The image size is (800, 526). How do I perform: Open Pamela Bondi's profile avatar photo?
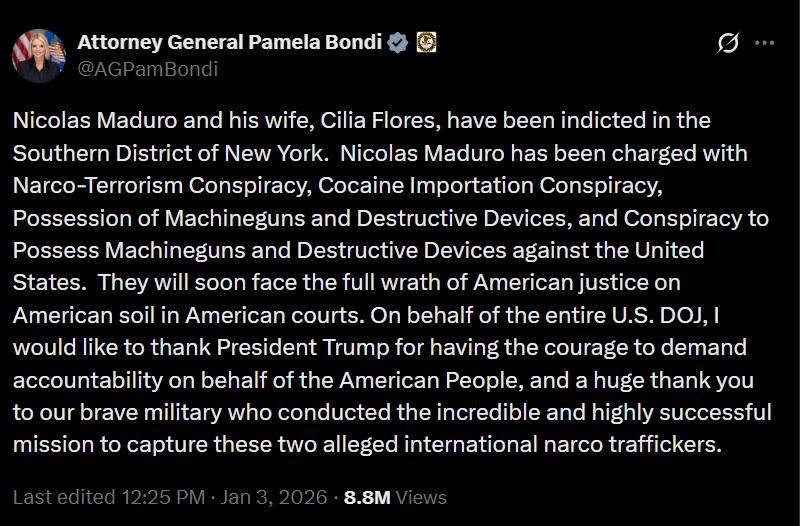(x=39, y=55)
